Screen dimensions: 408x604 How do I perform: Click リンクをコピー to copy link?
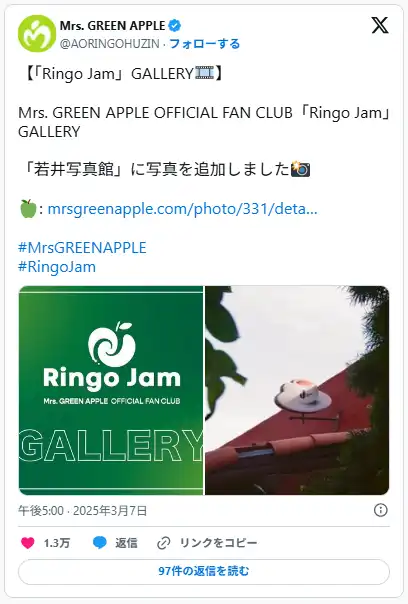pos(218,543)
